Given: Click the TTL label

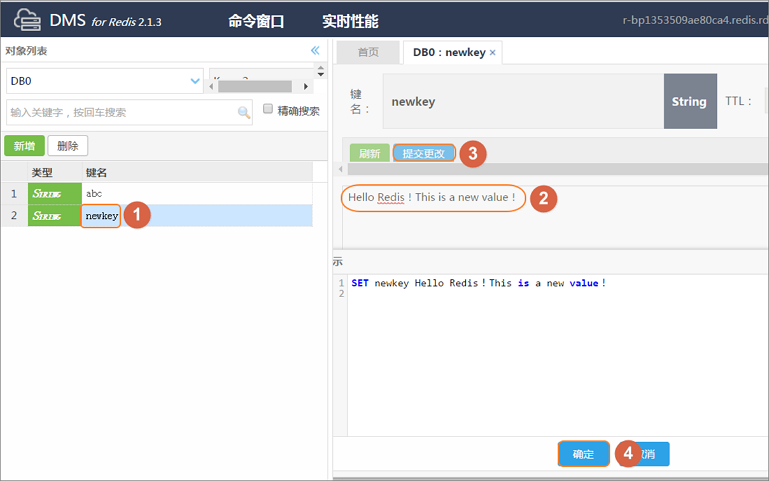Looking at the screenshot, I should tap(739, 101).
